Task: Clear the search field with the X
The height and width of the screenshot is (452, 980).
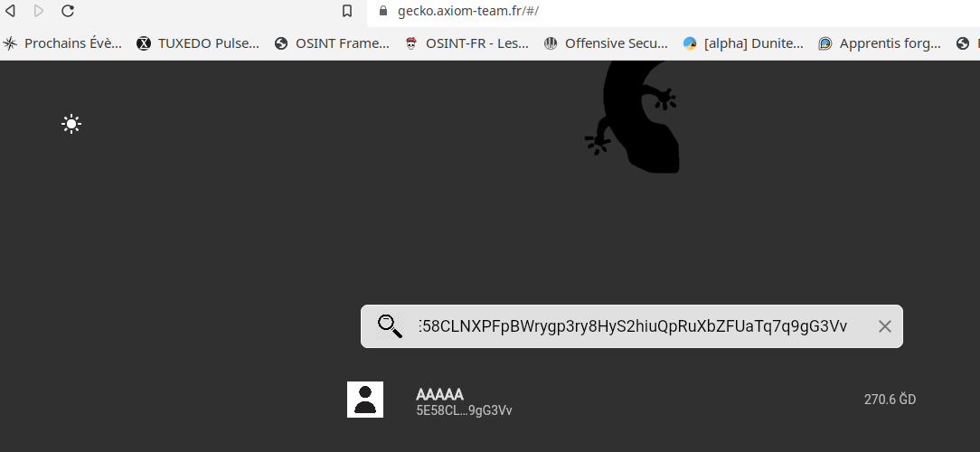Action: point(884,326)
